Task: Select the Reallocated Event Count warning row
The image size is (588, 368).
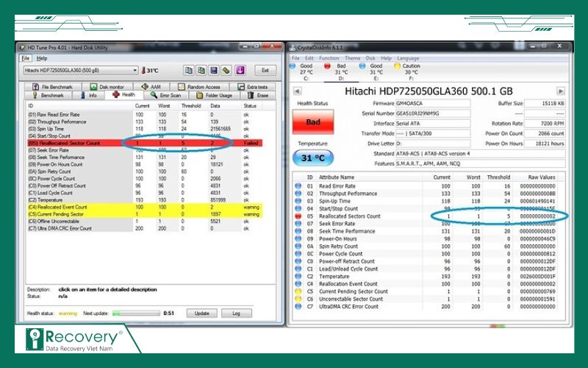Action: coord(145,207)
